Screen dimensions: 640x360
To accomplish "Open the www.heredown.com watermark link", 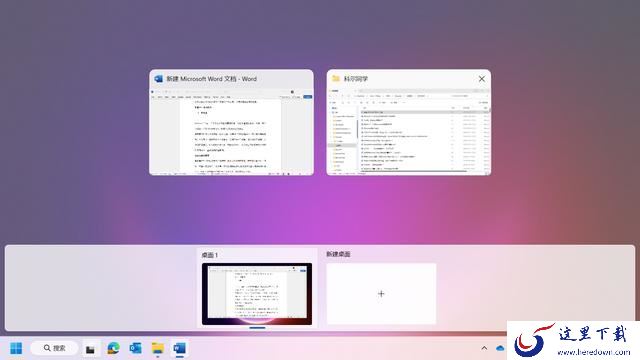I will coord(593,352).
